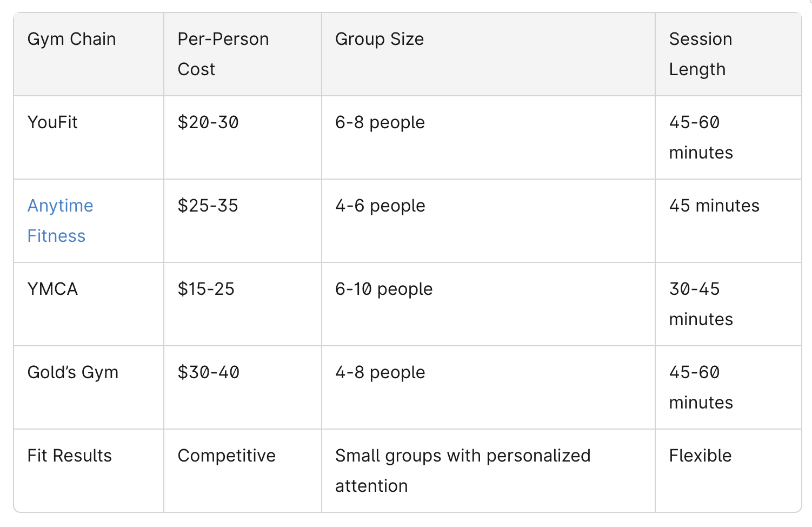
Task: Select the $20-30 cost cell
Action: pyautogui.click(x=208, y=123)
